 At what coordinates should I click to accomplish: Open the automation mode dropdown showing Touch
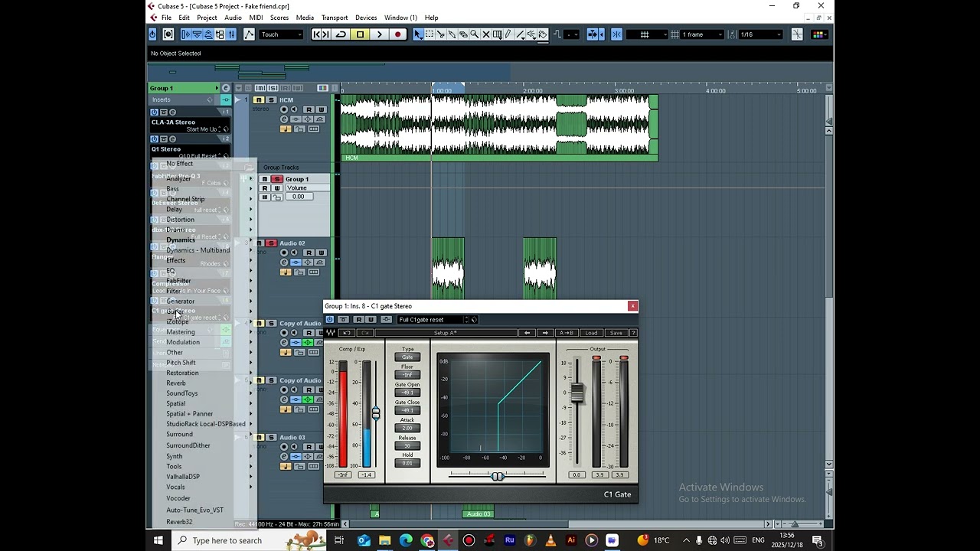[282, 34]
